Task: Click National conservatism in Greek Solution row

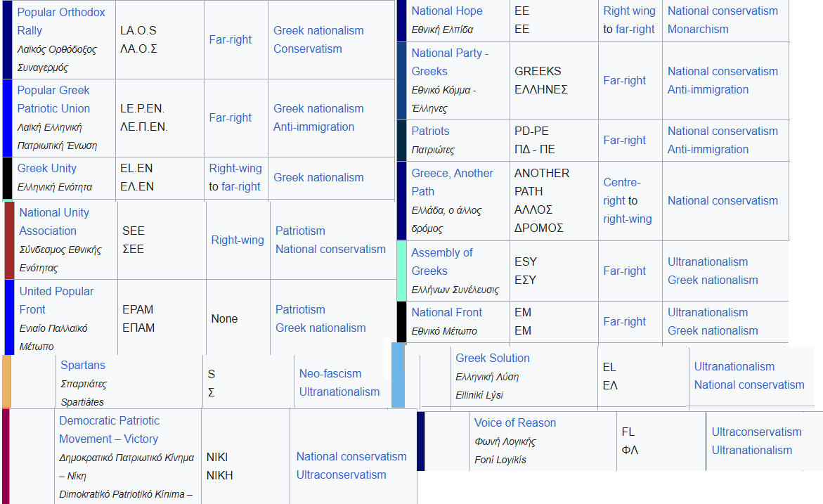Action: pyautogui.click(x=749, y=385)
